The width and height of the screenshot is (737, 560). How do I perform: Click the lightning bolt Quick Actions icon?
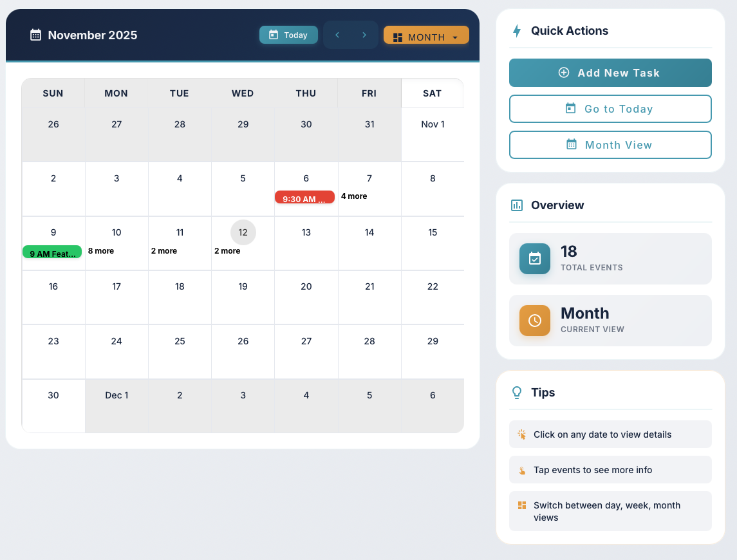tap(516, 31)
